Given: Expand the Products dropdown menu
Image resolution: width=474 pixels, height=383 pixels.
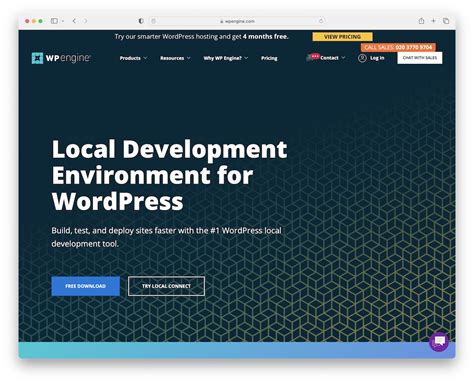Looking at the screenshot, I should [x=133, y=58].
